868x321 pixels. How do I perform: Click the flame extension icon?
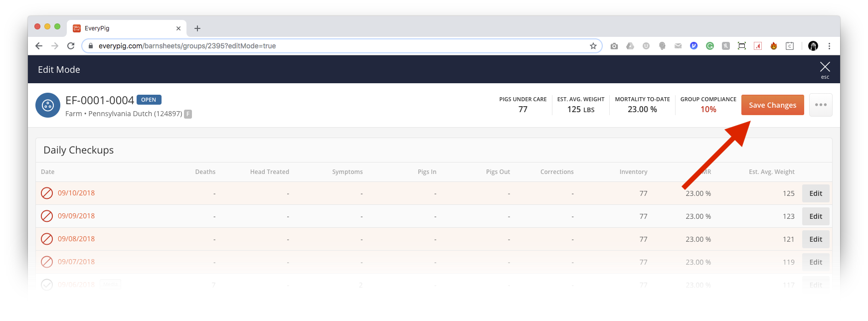tap(774, 46)
